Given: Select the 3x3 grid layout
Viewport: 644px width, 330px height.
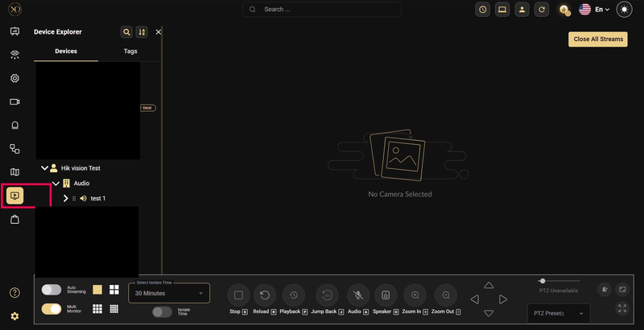Looking at the screenshot, I should [97, 308].
